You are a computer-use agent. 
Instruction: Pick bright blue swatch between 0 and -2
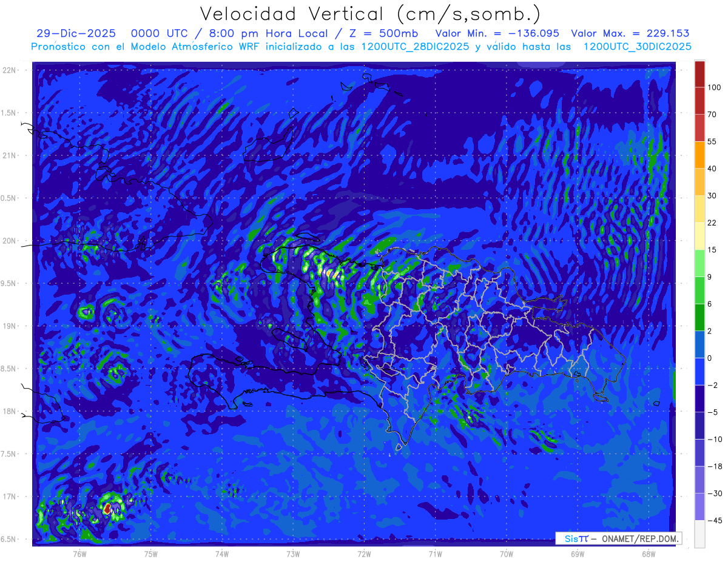click(x=699, y=372)
